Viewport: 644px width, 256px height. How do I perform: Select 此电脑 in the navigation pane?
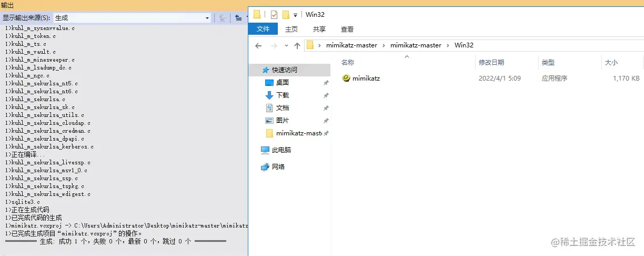(x=281, y=150)
